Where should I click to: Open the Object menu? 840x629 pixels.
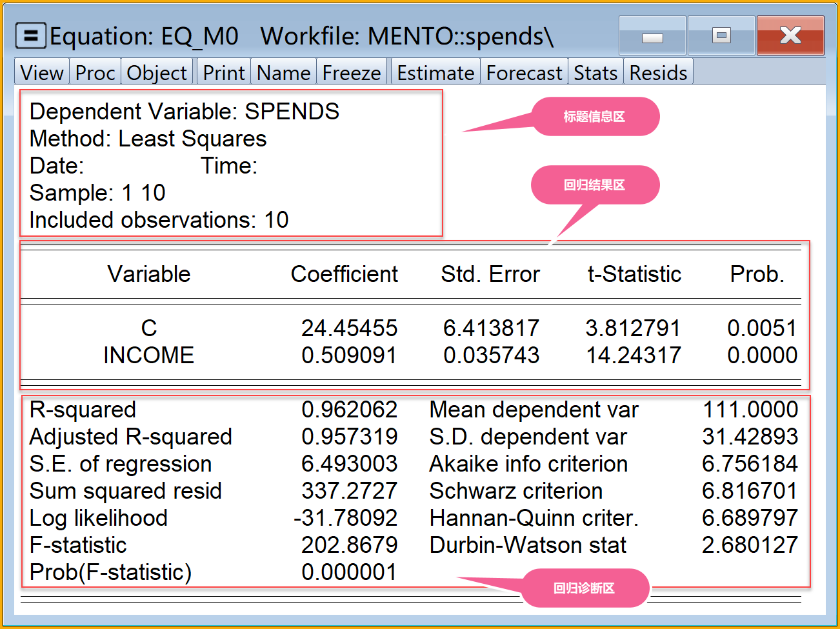point(157,73)
